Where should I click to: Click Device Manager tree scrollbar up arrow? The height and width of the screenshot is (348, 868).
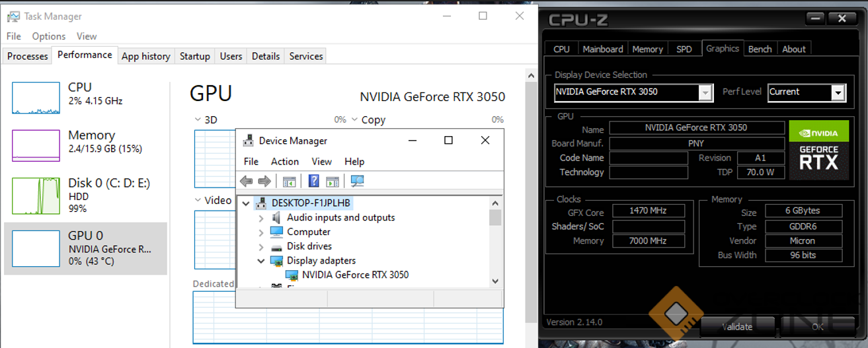[x=495, y=203]
